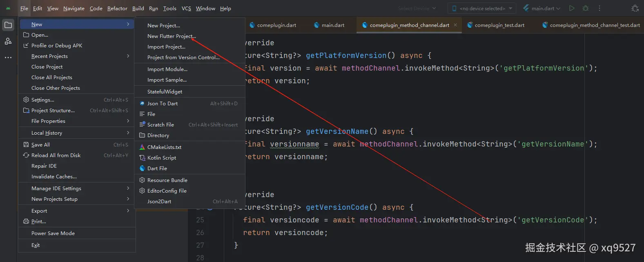The width and height of the screenshot is (644, 262).
Task: Select Import Module...
Action: (189, 69)
